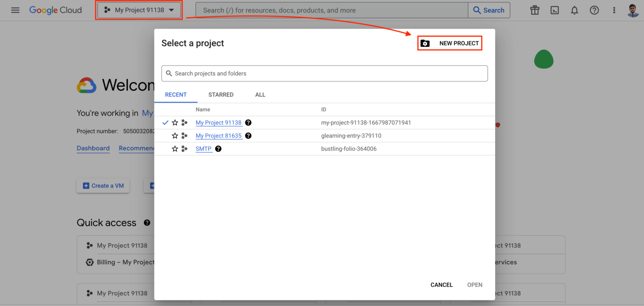Open the more options three-dot menu
The width and height of the screenshot is (644, 306).
(x=614, y=10)
